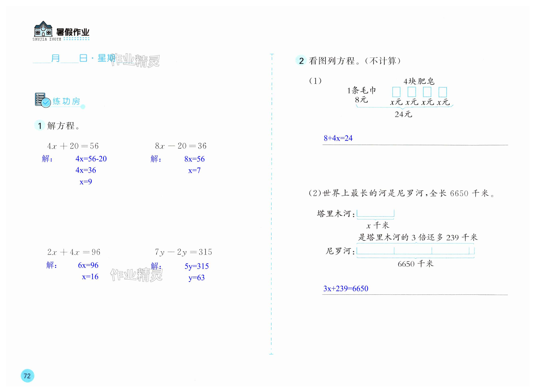
Task: Click the 练功房 section heading
Action: pos(66,101)
